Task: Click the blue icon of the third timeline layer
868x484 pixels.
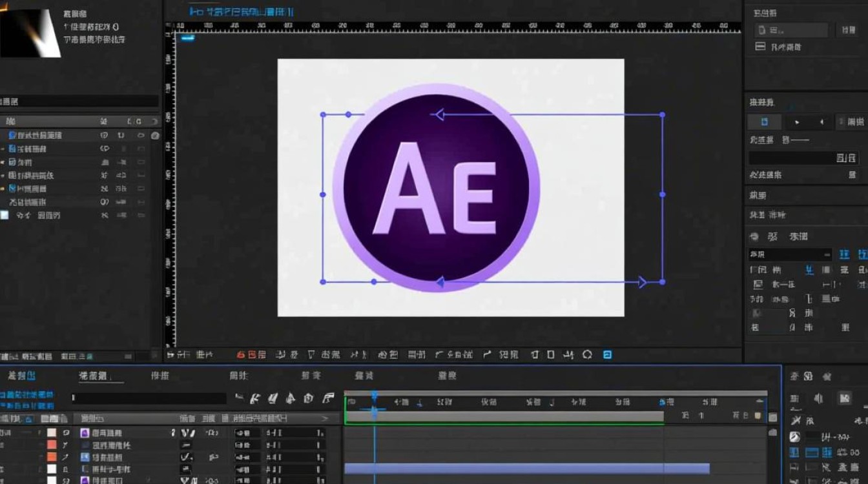Action: click(85, 457)
